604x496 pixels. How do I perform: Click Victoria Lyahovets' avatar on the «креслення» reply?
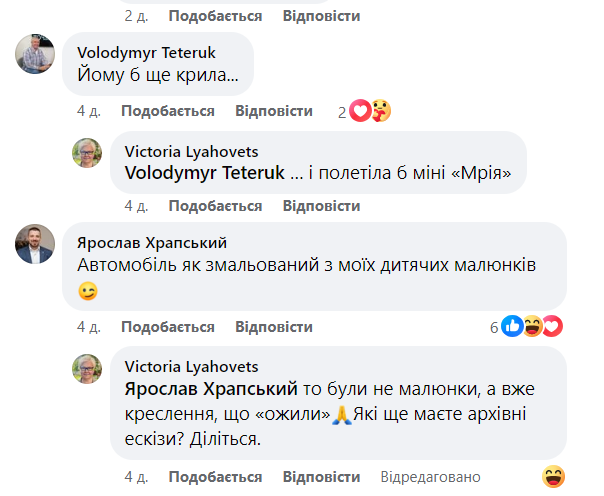coord(87,369)
